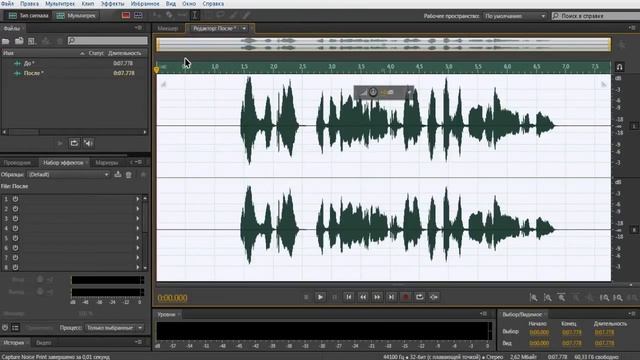The width and height of the screenshot is (640, 360).
Task: Toggle power for effect slot 5
Action: [x=15, y=238]
